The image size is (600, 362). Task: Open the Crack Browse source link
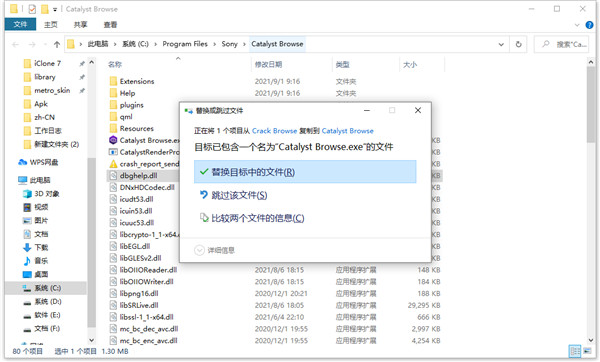[274, 131]
